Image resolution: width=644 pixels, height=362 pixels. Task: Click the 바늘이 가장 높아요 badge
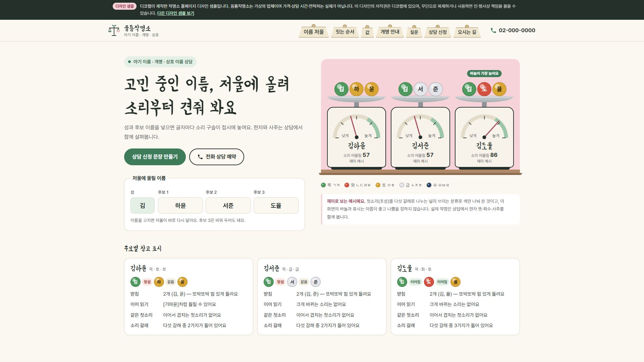[484, 73]
